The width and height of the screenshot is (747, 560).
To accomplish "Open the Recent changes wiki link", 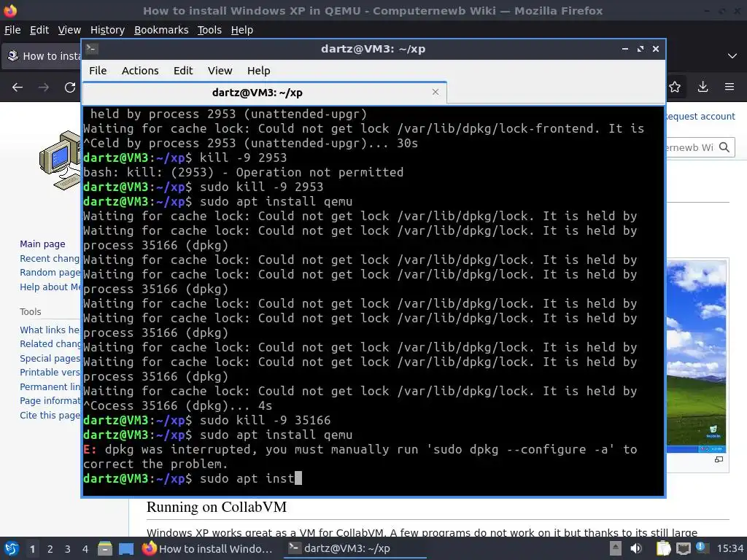I will point(50,258).
